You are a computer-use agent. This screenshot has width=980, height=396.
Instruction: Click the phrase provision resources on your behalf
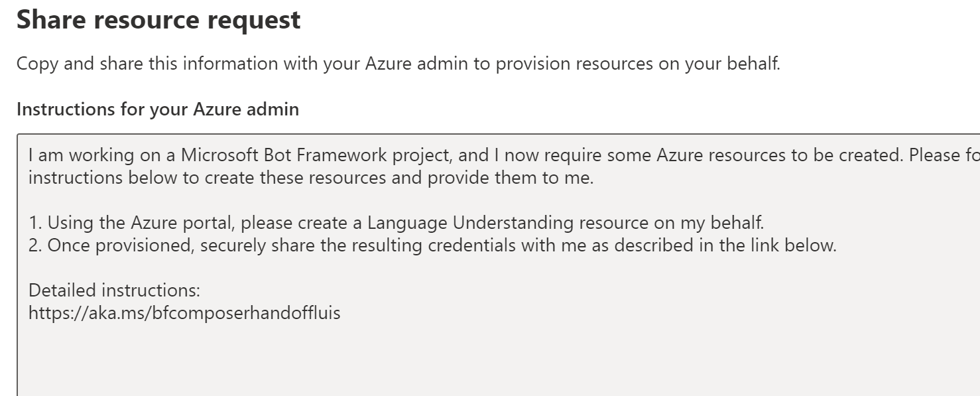tap(640, 63)
